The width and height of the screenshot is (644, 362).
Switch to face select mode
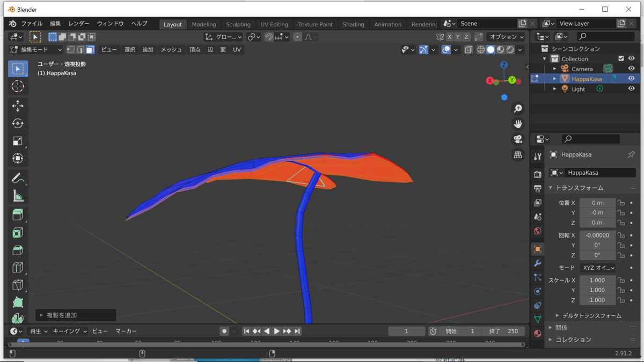pyautogui.click(x=90, y=49)
